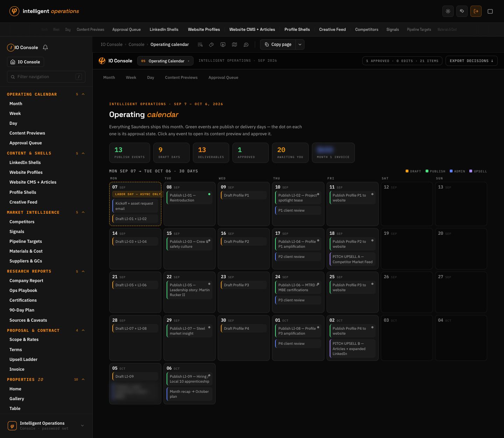Screen dimensions: 504x438
Task: Click the map icon in toolbar
Action: (x=234, y=45)
